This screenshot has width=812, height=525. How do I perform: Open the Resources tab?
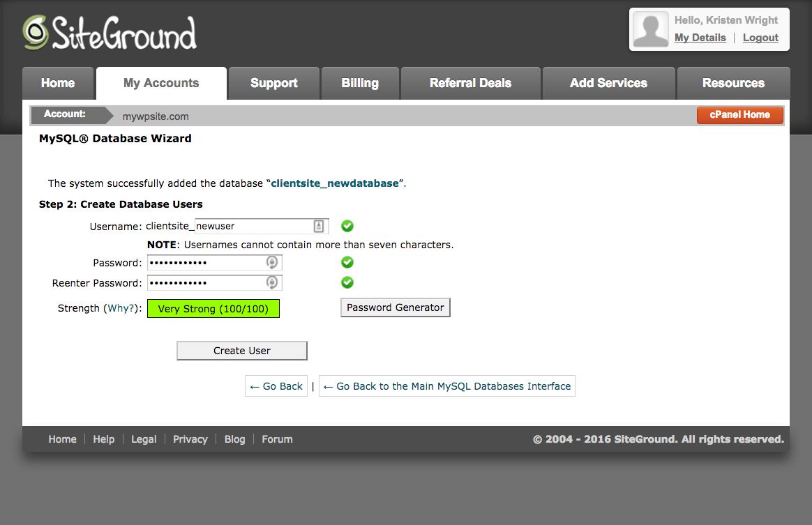point(733,84)
